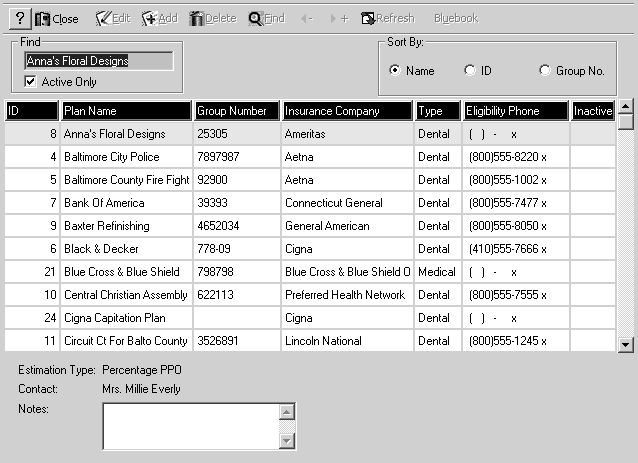Click the Add plan icon
Screen dimensions: 638x463
149,18
